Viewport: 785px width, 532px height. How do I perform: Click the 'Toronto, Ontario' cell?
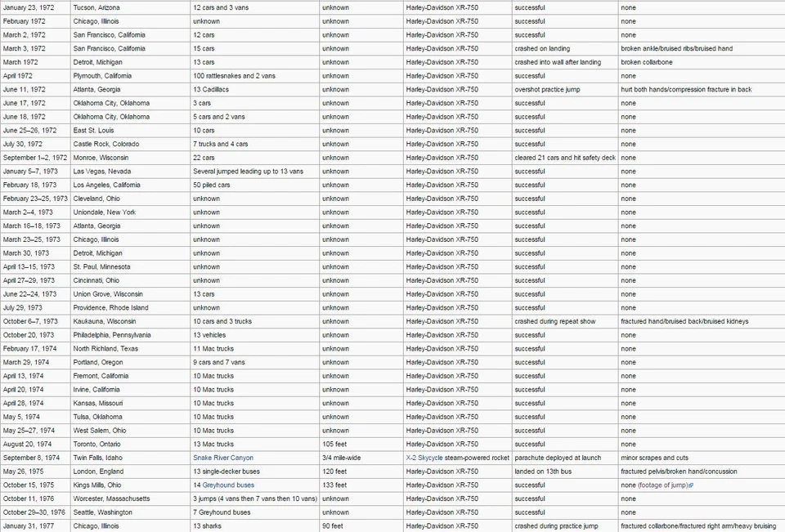click(x=130, y=444)
